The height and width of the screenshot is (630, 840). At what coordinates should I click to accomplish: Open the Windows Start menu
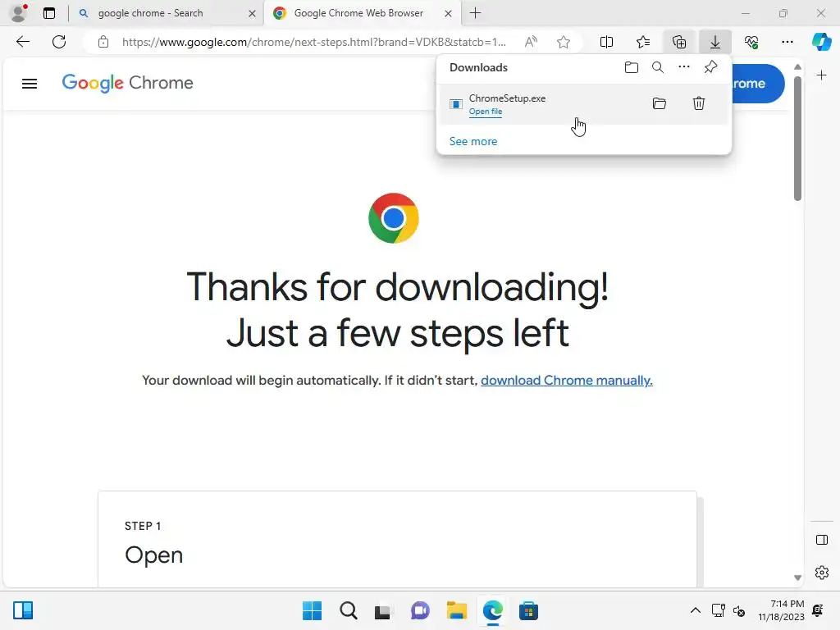click(x=312, y=610)
